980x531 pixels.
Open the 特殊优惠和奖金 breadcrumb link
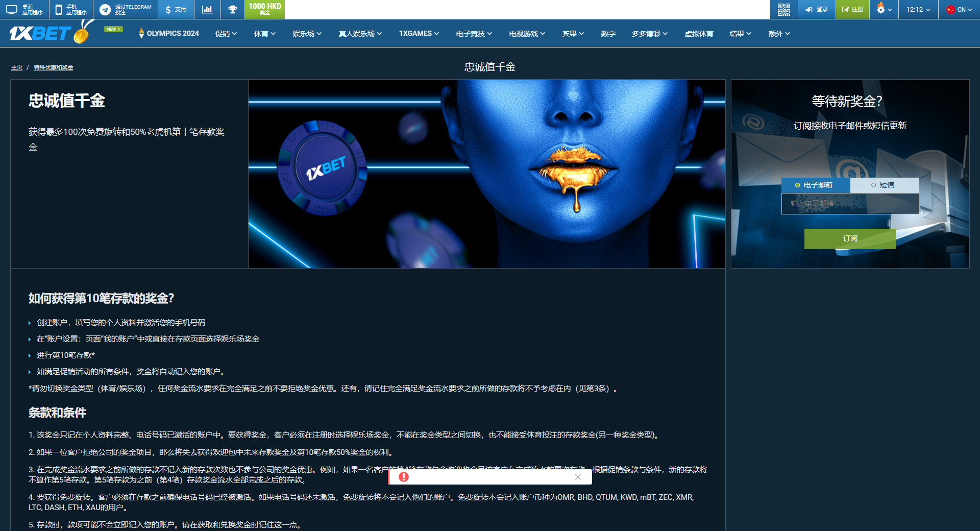pyautogui.click(x=54, y=67)
